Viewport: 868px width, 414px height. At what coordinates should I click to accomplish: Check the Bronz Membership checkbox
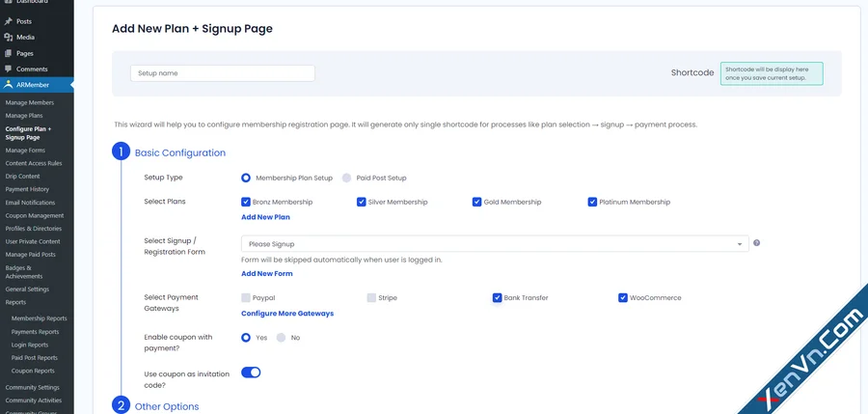coord(246,202)
